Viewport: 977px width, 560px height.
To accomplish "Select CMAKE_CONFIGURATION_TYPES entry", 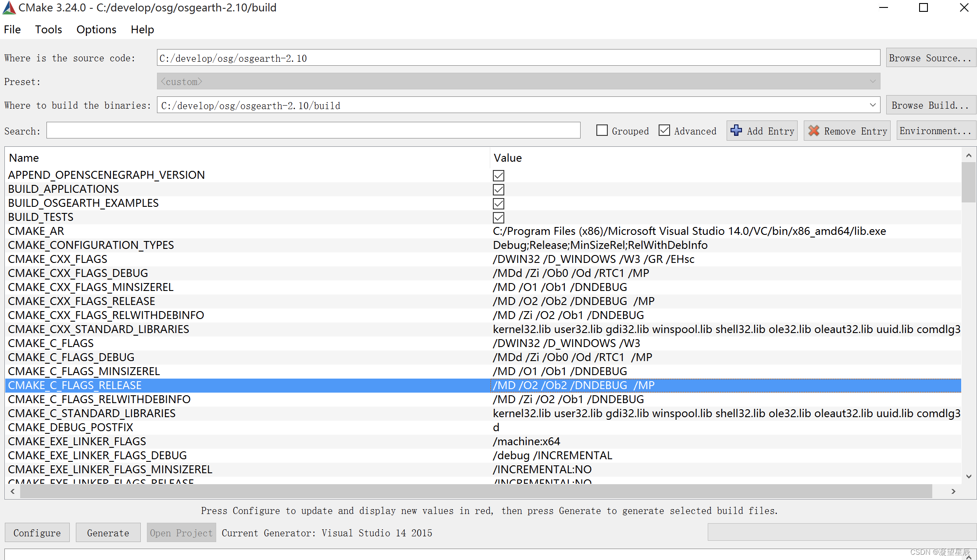I will point(91,245).
